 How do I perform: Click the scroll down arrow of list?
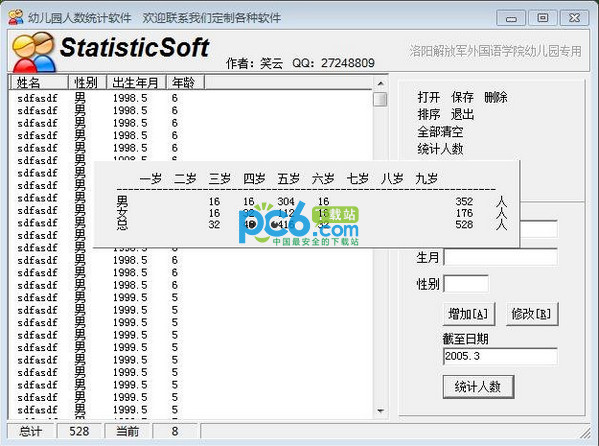380,411
